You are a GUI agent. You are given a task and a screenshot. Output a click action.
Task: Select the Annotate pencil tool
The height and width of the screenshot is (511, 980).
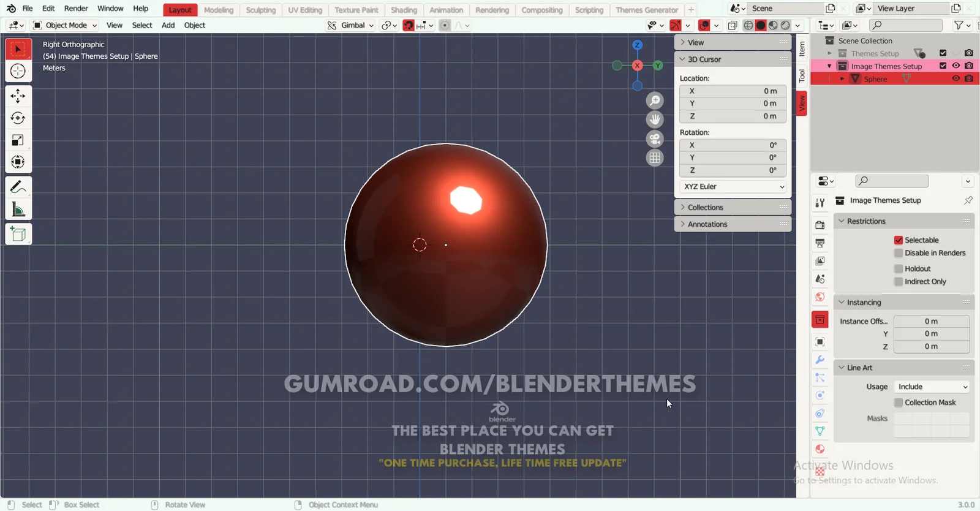[18, 186]
